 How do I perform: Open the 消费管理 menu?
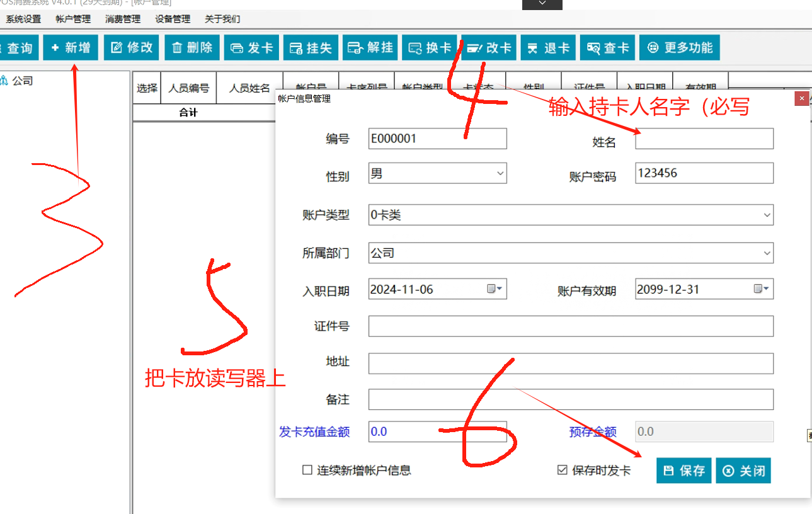coord(122,19)
